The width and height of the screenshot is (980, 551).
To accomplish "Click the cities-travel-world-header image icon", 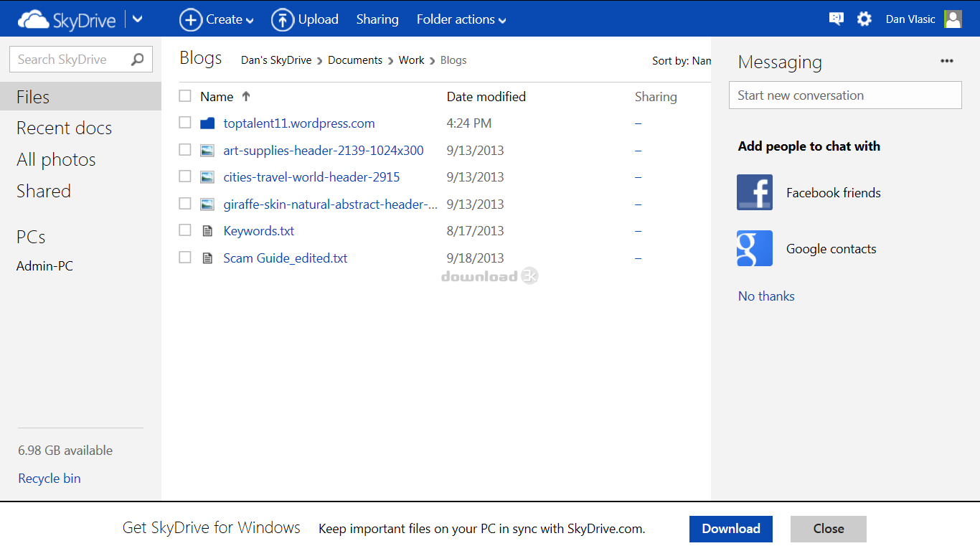I will click(x=207, y=177).
